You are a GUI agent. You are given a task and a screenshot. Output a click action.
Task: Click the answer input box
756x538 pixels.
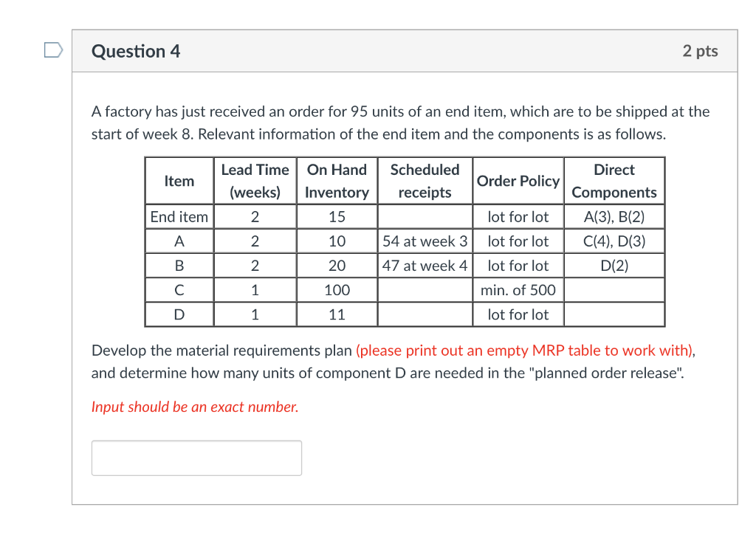[x=196, y=458]
